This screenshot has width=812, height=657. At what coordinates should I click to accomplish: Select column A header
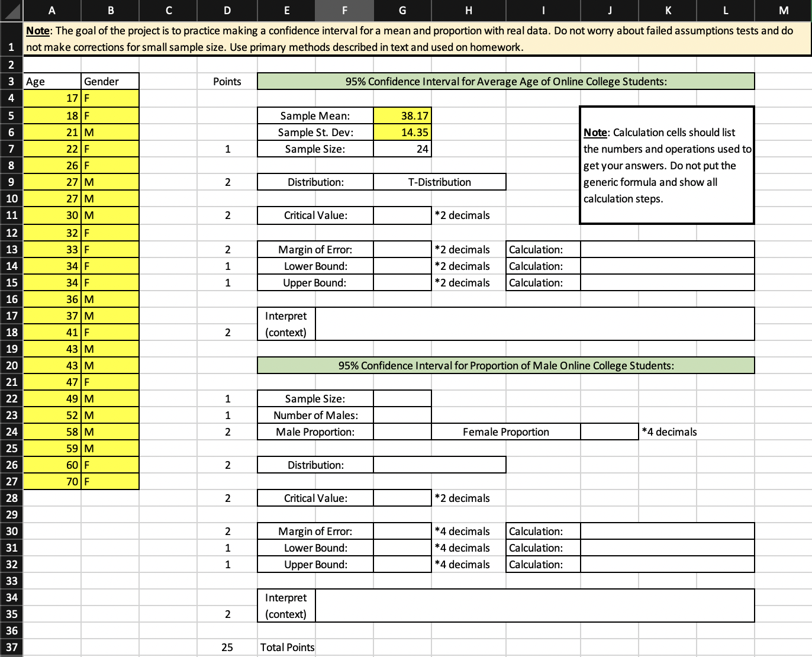pos(51,10)
